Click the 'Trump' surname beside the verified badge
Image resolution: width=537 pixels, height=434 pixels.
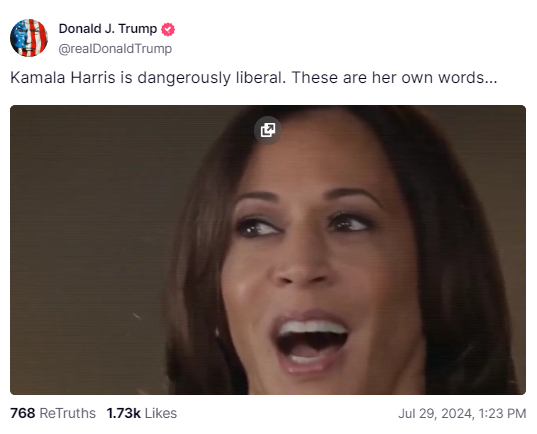click(138, 29)
